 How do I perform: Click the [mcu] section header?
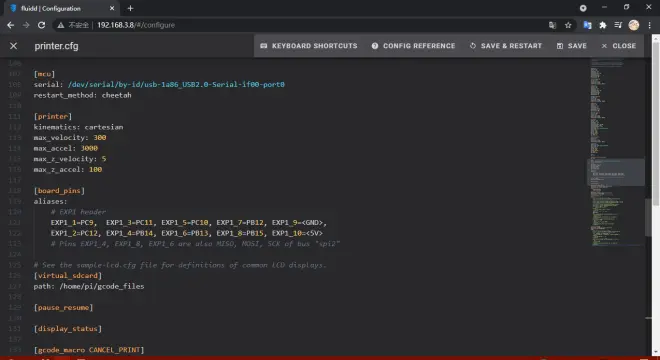[x=44, y=74]
